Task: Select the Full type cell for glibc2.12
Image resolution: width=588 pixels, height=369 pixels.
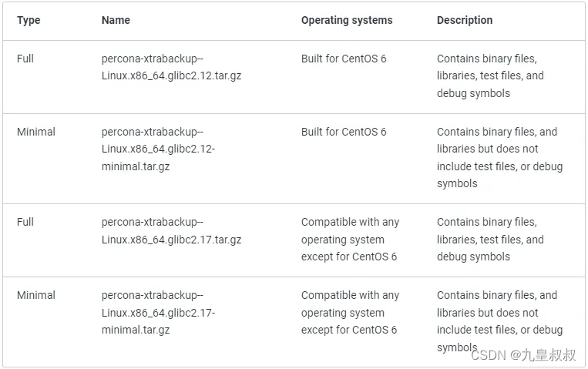Action: pos(25,59)
